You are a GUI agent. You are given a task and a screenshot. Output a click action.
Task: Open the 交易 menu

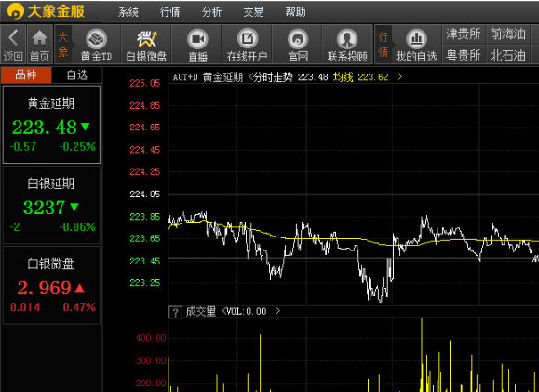pos(253,12)
